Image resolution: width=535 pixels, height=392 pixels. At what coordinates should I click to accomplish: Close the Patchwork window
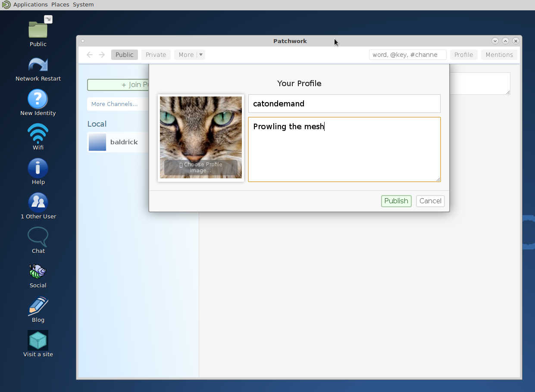pyautogui.click(x=516, y=41)
